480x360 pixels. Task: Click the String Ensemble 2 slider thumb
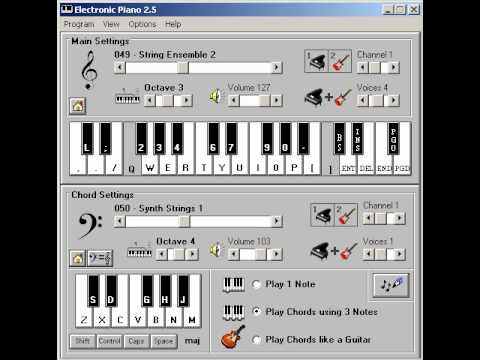pos(183,68)
